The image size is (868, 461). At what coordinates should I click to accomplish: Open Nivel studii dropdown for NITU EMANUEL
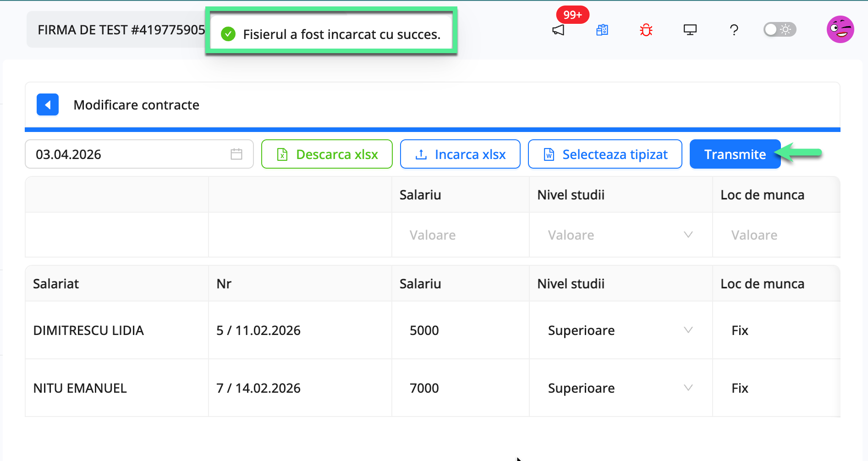click(x=688, y=388)
